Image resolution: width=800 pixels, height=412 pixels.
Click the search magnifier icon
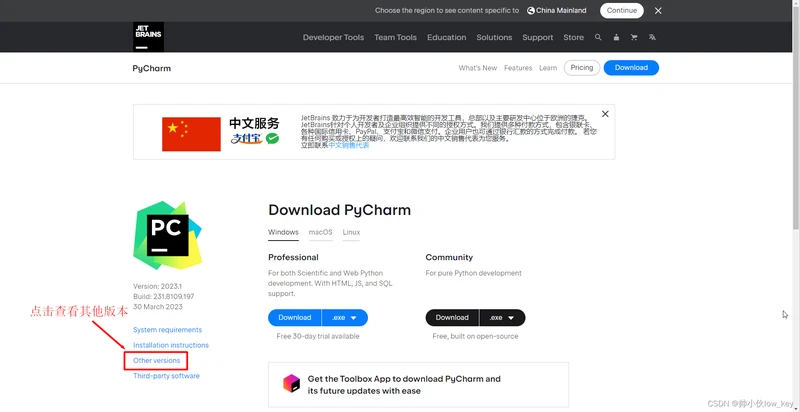[598, 37]
